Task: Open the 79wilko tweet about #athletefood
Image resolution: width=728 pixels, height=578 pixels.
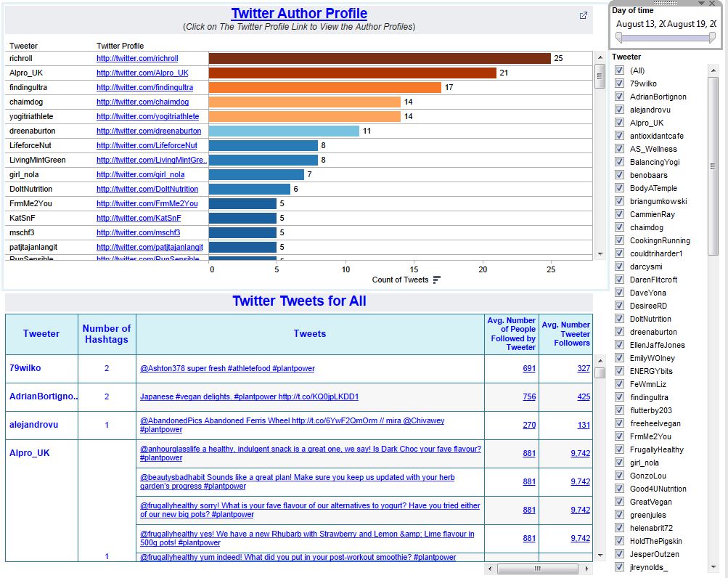Action: (x=227, y=368)
